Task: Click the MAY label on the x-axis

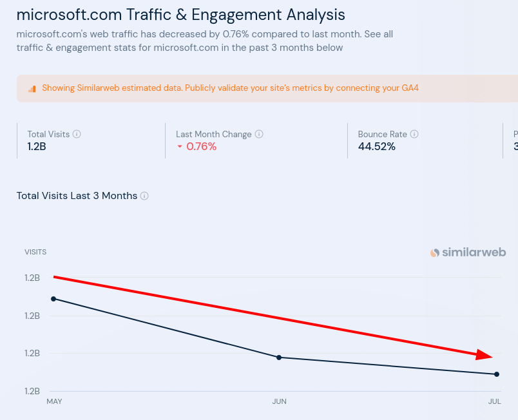Action: tap(54, 401)
